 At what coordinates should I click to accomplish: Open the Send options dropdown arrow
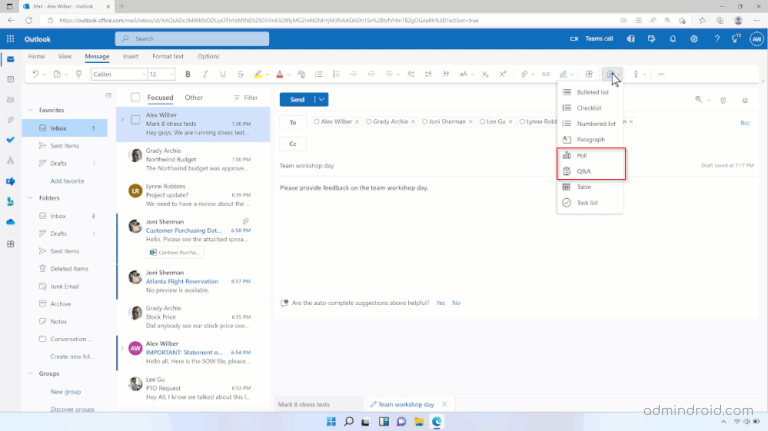pyautogui.click(x=321, y=99)
